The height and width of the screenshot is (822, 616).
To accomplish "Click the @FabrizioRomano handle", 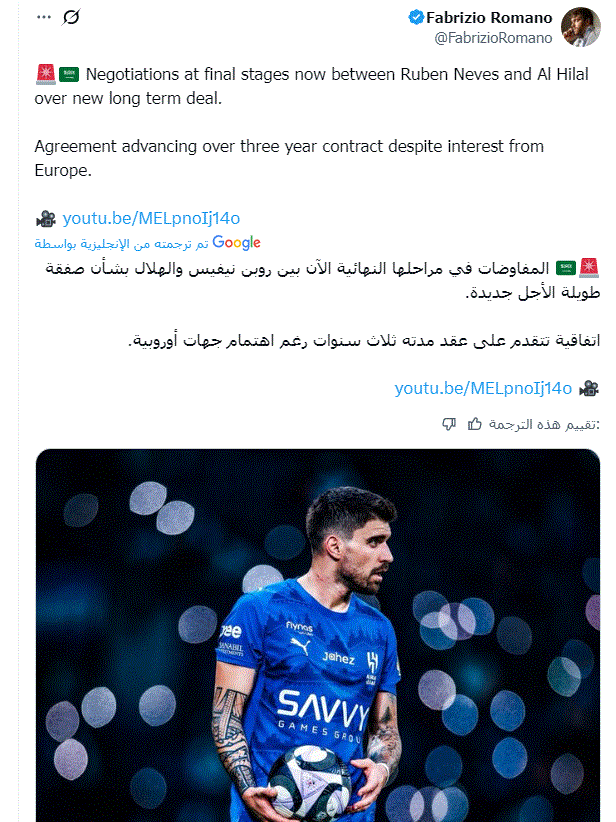I will coord(497,37).
